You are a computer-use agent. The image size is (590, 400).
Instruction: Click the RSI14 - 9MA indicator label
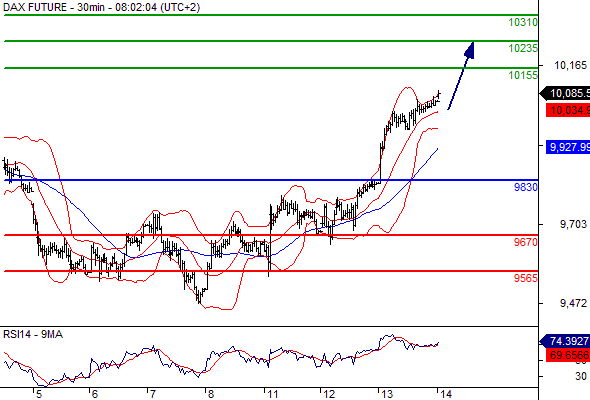click(33, 335)
